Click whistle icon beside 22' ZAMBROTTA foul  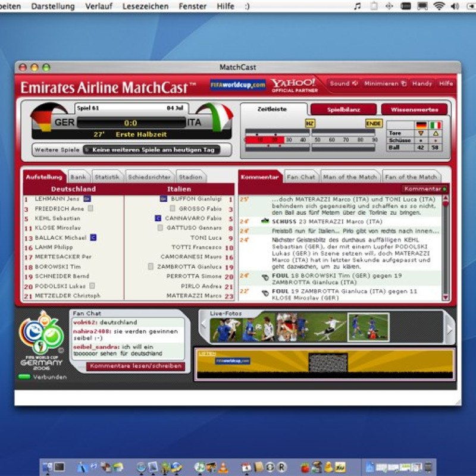tap(265, 293)
